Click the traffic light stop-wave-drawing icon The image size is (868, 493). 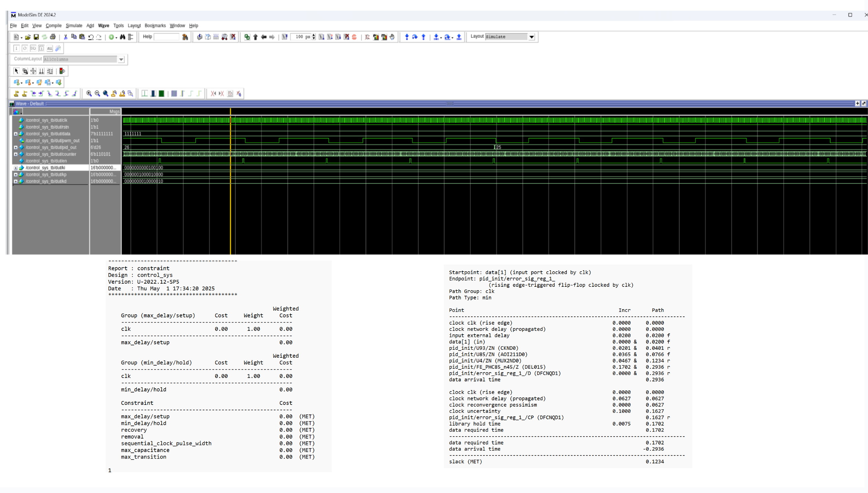click(62, 71)
